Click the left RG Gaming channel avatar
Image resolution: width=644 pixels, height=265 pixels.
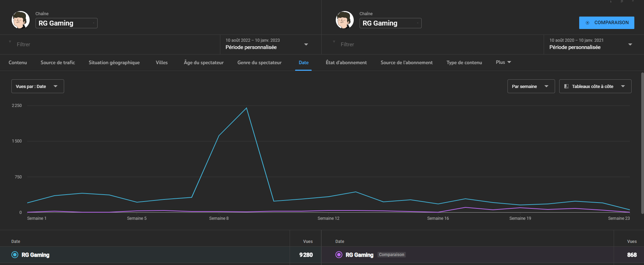[x=20, y=20]
